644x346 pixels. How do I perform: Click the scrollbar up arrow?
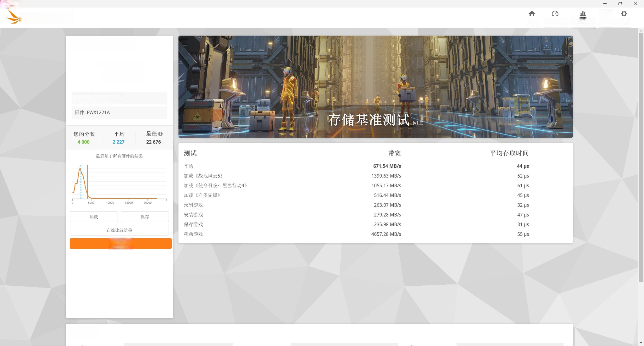coord(641,30)
